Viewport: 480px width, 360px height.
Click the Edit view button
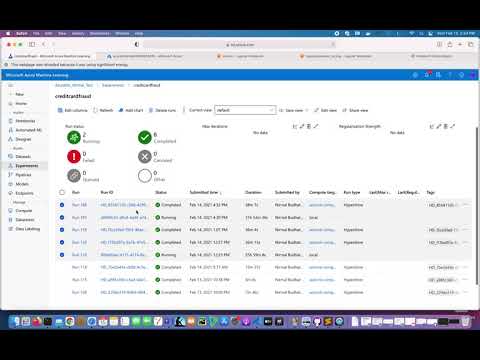[x=325, y=110]
